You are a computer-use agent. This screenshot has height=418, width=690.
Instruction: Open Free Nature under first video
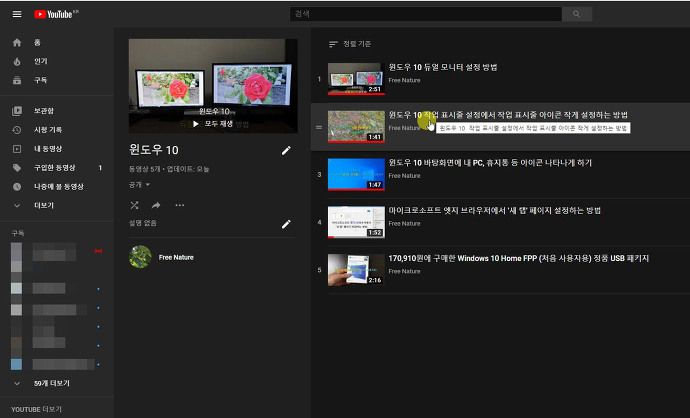(x=404, y=81)
